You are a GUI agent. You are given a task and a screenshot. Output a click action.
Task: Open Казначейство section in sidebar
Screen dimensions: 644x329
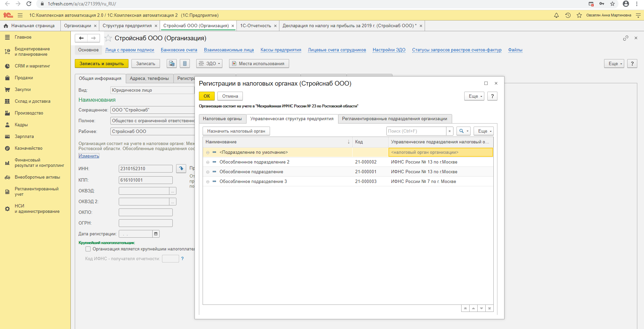coord(29,148)
